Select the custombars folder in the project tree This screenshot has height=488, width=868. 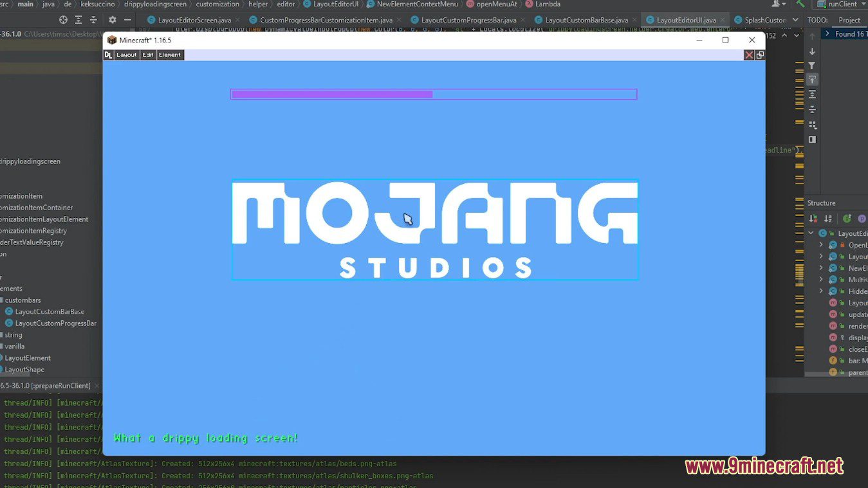(23, 300)
